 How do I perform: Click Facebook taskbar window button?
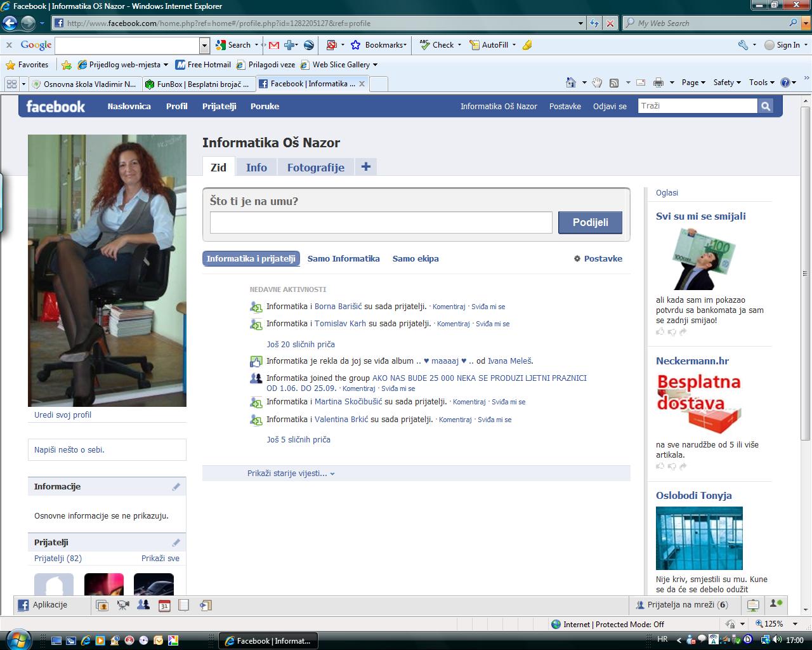click(x=268, y=640)
